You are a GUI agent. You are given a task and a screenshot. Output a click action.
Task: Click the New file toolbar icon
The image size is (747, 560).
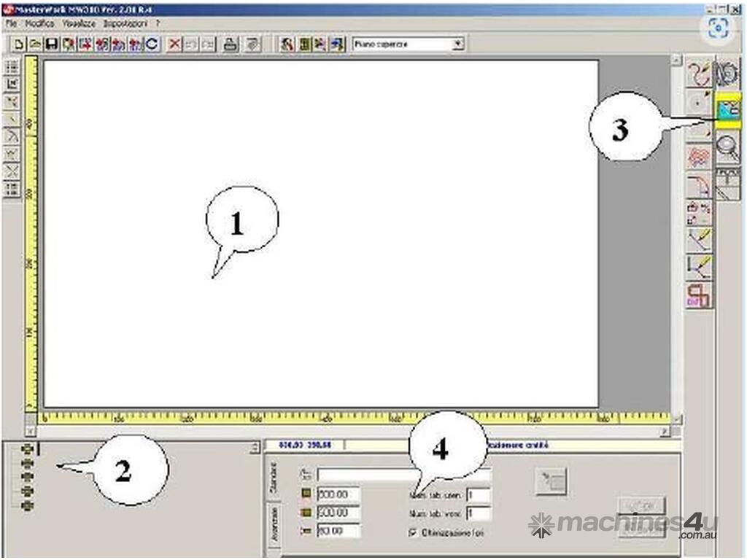tap(19, 44)
